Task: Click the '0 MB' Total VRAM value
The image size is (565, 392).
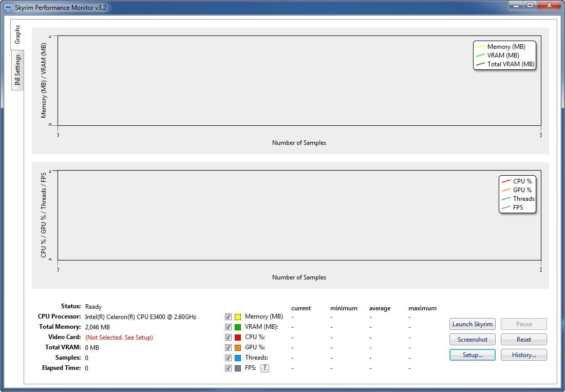Action: tap(92, 348)
